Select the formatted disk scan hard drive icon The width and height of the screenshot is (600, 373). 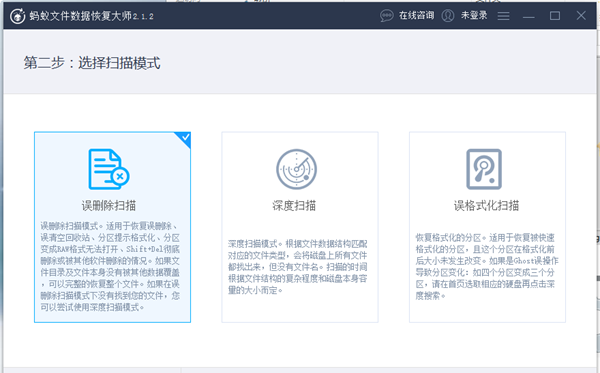(x=484, y=169)
